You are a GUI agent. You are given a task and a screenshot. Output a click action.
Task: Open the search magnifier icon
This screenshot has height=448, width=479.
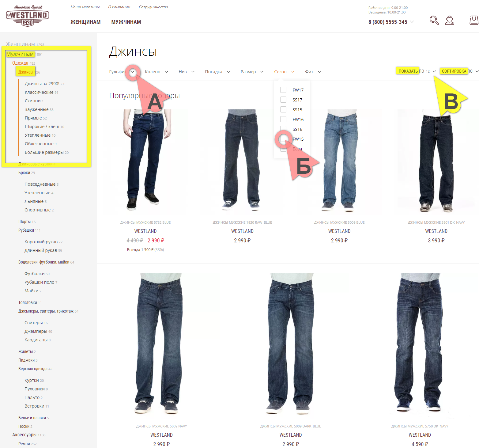point(434,20)
